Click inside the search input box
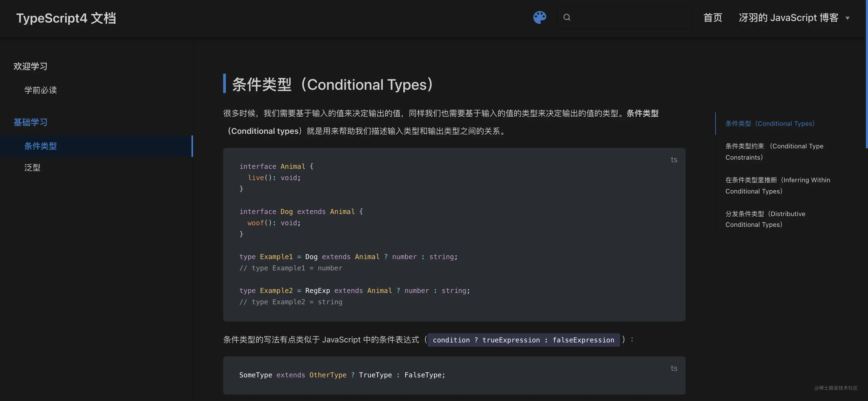Image resolution: width=868 pixels, height=401 pixels. [630, 17]
